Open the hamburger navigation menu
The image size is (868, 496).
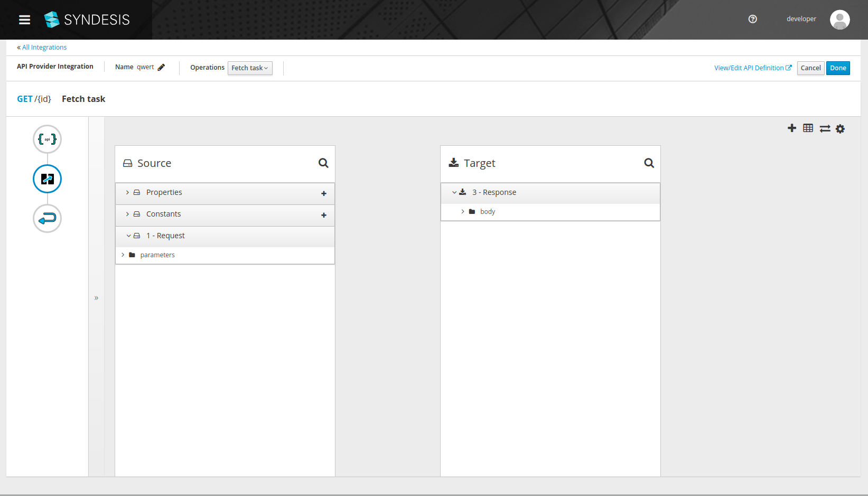pos(24,20)
